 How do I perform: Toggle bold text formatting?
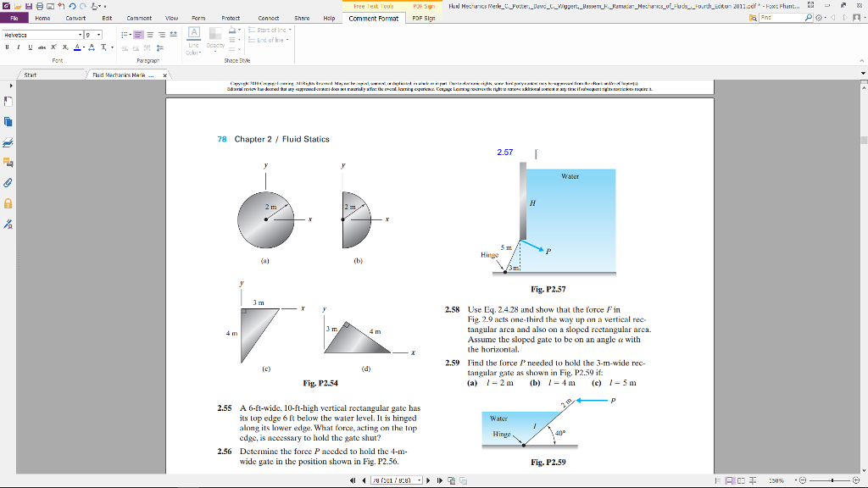coord(7,47)
